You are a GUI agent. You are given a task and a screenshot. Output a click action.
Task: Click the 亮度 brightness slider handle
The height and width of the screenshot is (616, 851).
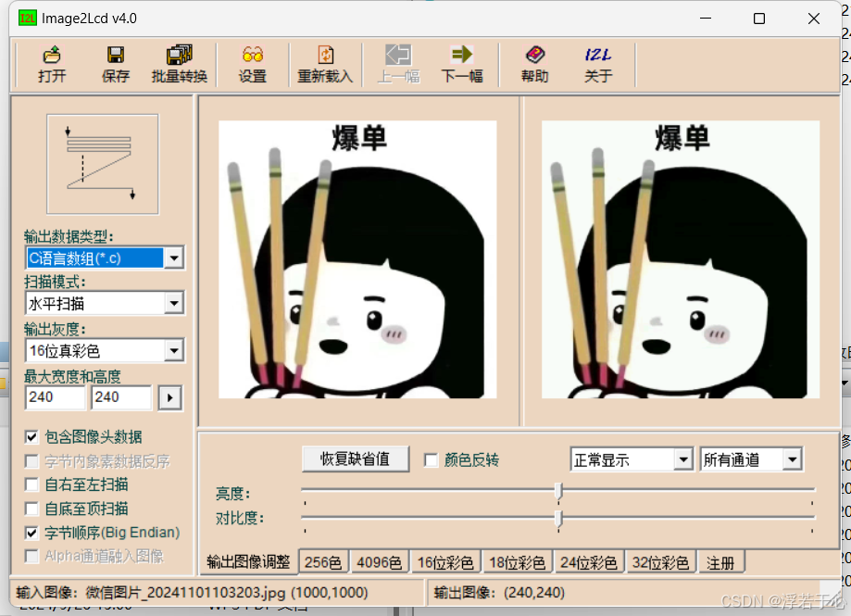(558, 491)
